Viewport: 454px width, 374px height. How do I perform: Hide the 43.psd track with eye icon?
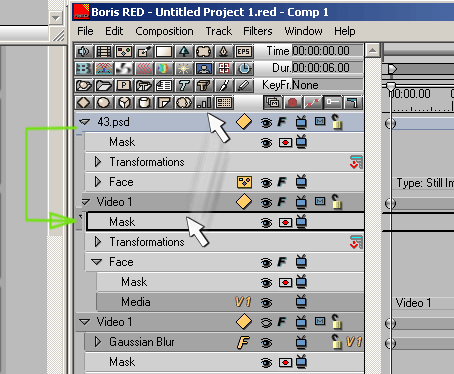click(266, 123)
